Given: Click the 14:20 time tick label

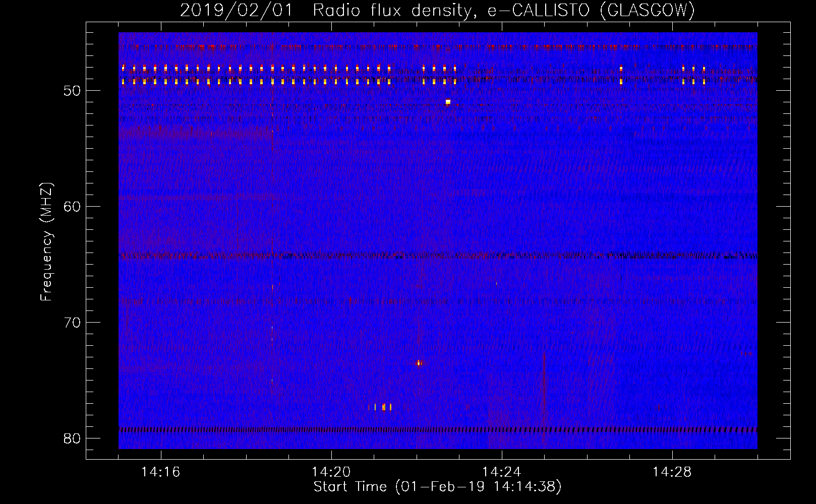Looking at the screenshot, I should click(x=331, y=472).
